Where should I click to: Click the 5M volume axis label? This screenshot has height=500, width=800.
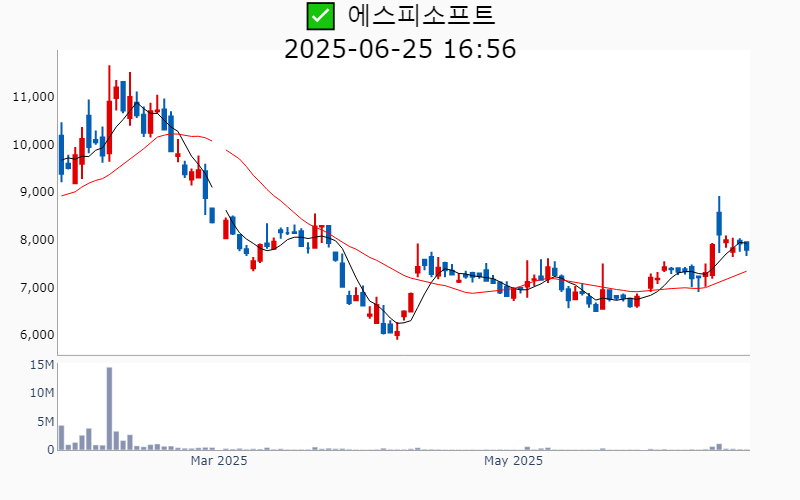[x=45, y=421]
